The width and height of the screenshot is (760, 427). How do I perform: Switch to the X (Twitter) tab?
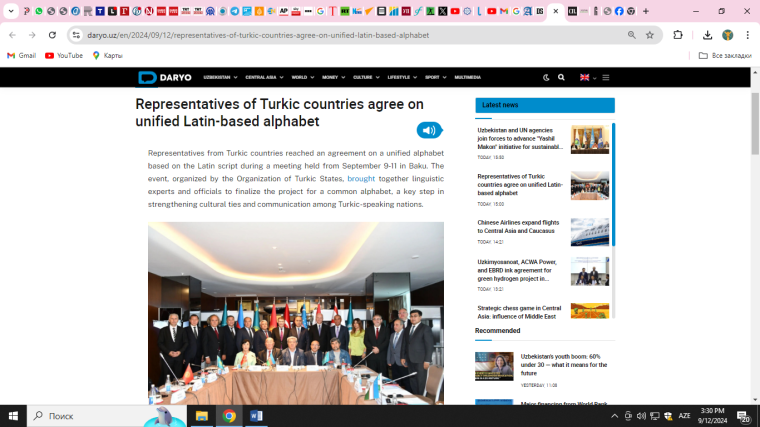443,11
